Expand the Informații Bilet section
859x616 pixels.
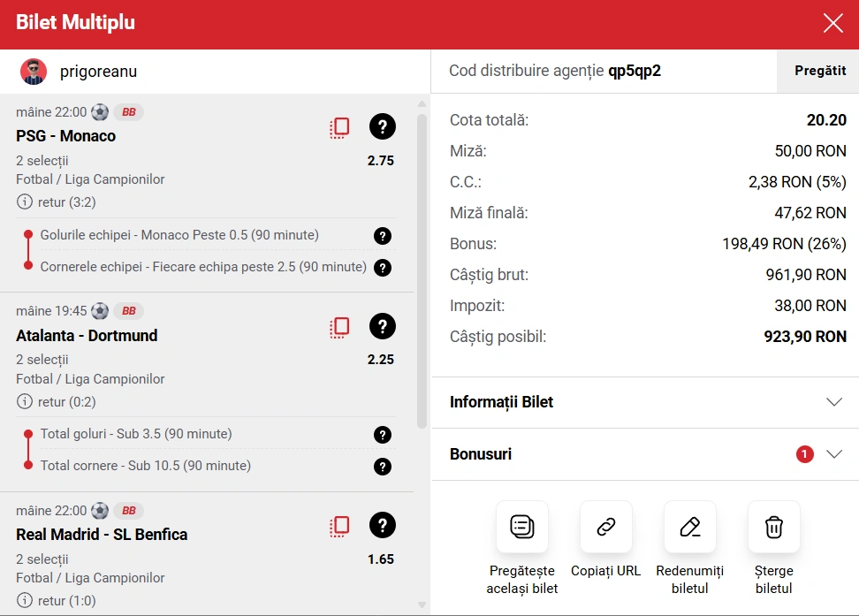(833, 402)
